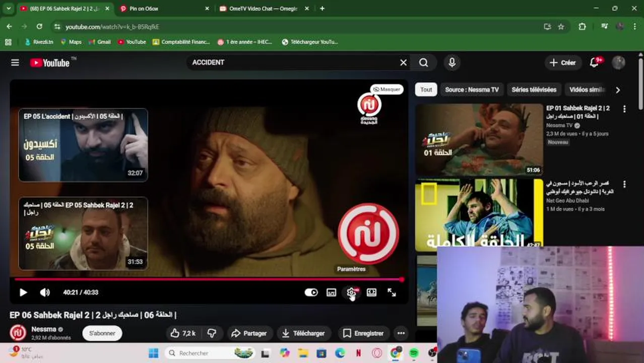Open EP 05 L'accident end-screen video
Viewport: 644px width, 363px height.
point(83,145)
